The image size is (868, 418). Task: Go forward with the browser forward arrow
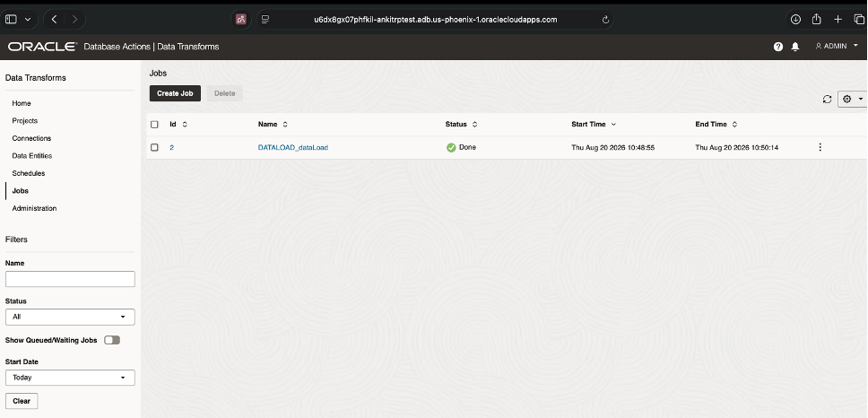coord(74,20)
